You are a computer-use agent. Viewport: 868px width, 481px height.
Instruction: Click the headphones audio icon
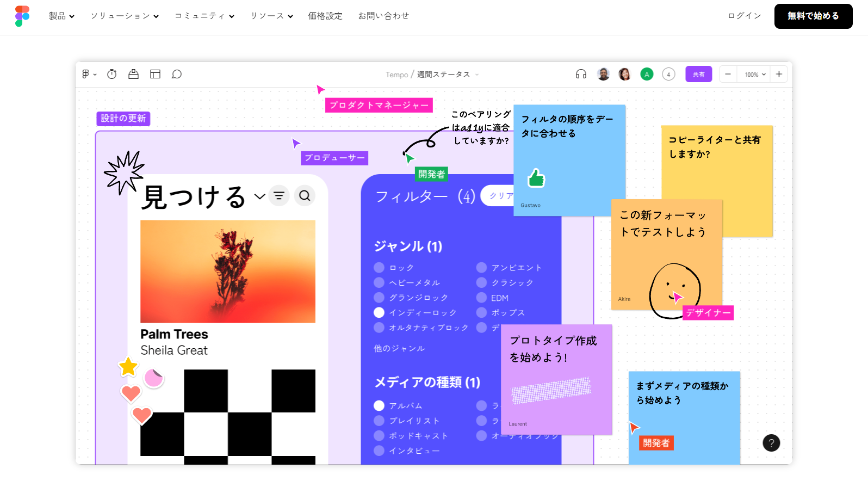click(581, 75)
